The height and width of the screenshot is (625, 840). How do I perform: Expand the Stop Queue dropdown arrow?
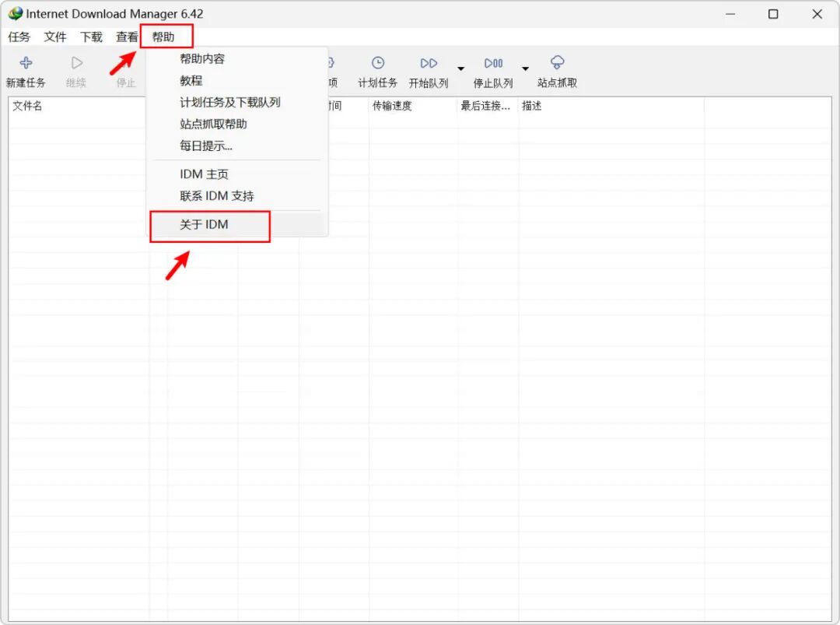(526, 68)
